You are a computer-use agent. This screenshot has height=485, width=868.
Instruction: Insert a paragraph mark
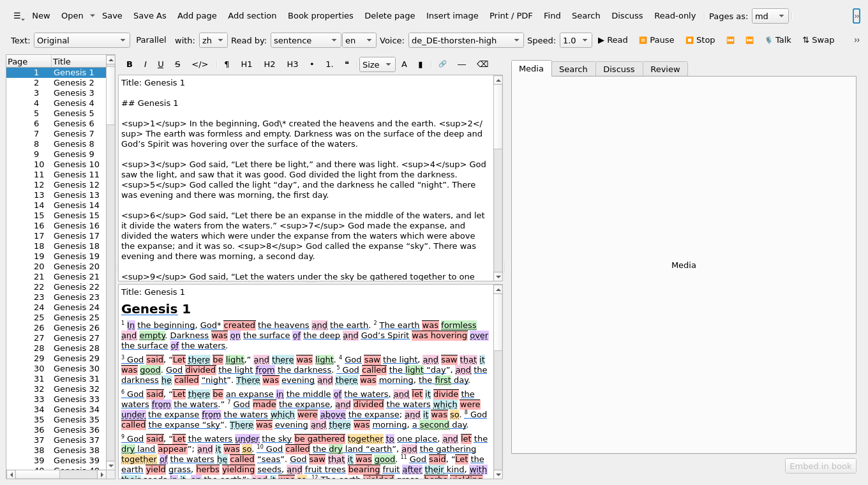point(227,64)
